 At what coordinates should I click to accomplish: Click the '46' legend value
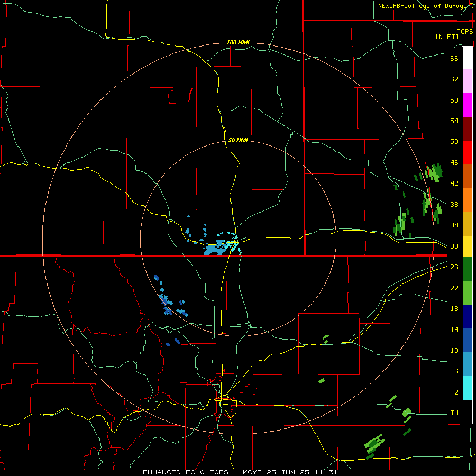click(x=454, y=163)
